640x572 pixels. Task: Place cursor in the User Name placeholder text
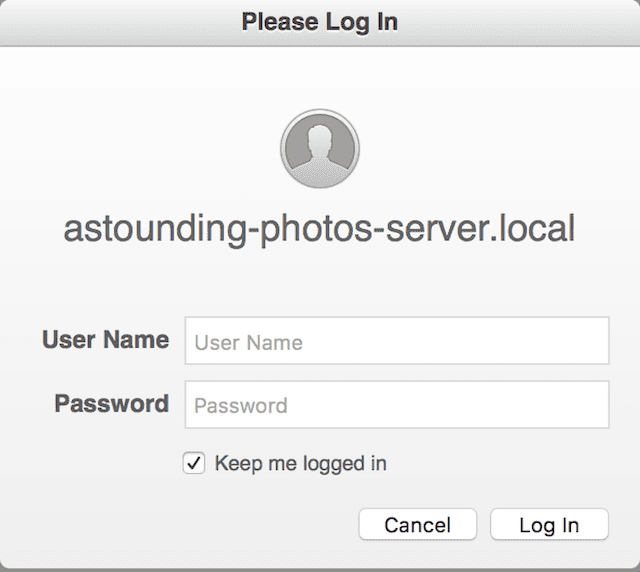pos(249,343)
